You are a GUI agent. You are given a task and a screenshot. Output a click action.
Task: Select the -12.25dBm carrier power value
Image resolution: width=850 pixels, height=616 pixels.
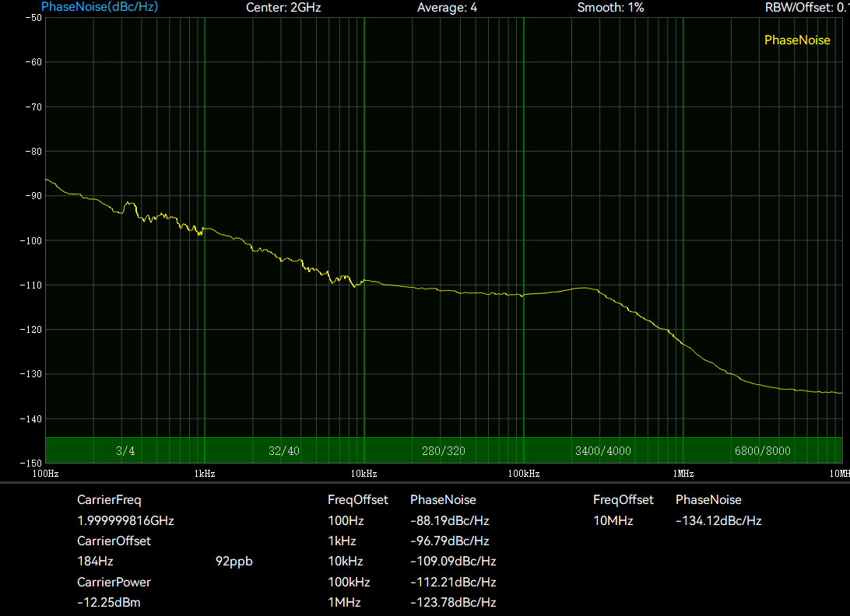(x=108, y=603)
